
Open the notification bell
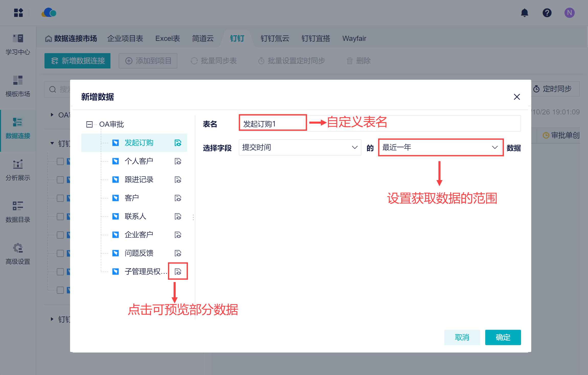524,13
